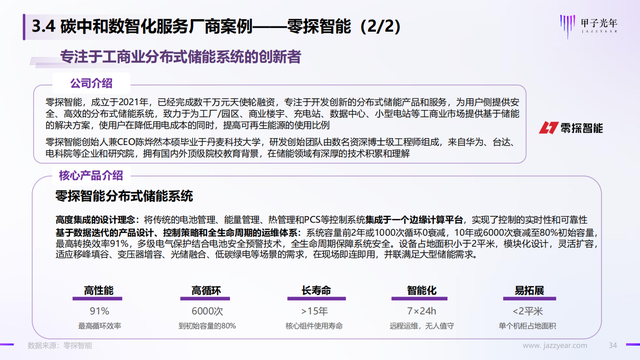Screen dimensions: 640x360
Task: Select subtitle 专注于工商业分布式储能系统的创新者
Action: pos(180,57)
